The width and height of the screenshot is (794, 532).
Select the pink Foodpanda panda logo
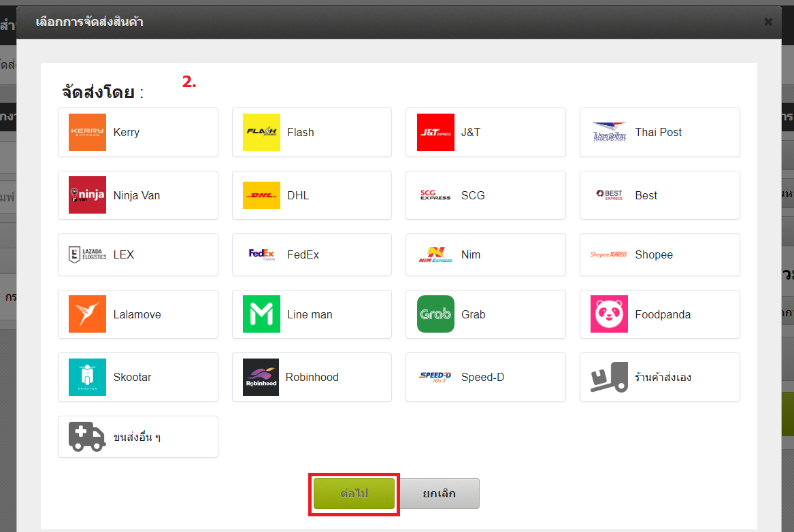coord(609,314)
